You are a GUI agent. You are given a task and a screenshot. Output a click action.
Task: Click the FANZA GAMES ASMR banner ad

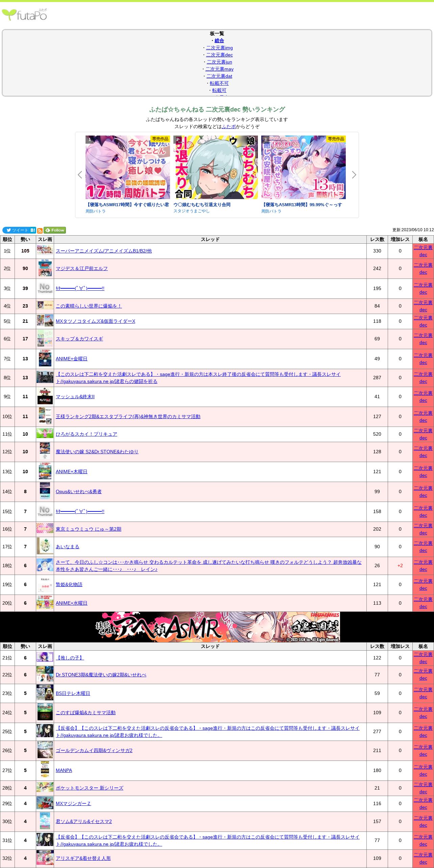[x=217, y=627]
